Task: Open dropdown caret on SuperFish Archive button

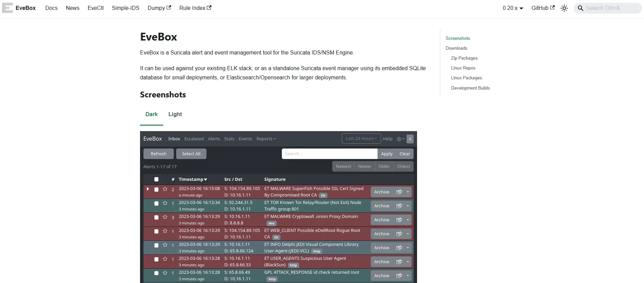Action: [x=408, y=192]
